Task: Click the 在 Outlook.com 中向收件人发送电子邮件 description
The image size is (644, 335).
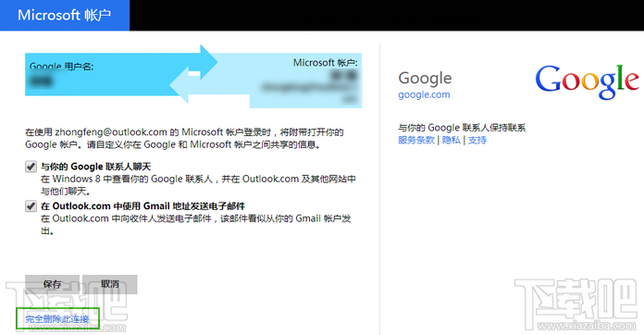Action: pos(196,225)
